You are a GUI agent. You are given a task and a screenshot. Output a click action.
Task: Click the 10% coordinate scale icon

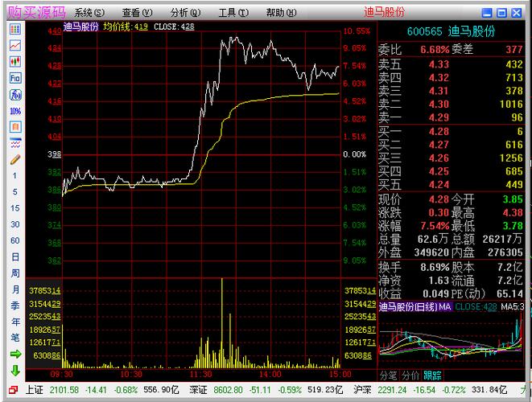(x=15, y=111)
